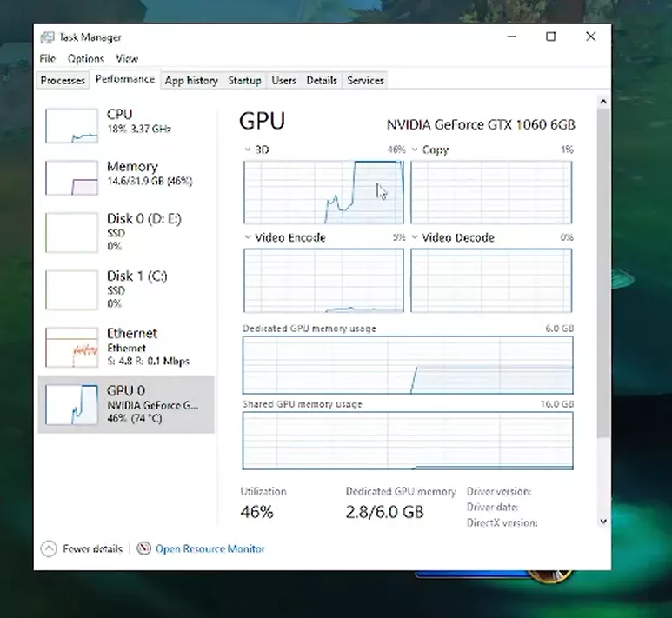The width and height of the screenshot is (672, 618).
Task: Switch to the Services tab
Action: coord(366,81)
